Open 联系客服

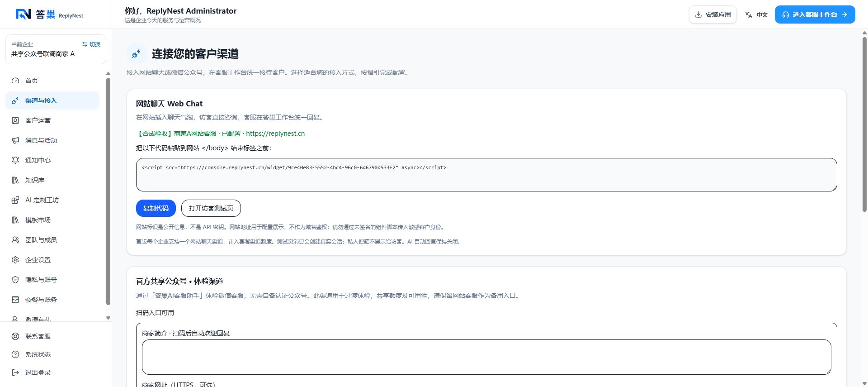pos(56,336)
